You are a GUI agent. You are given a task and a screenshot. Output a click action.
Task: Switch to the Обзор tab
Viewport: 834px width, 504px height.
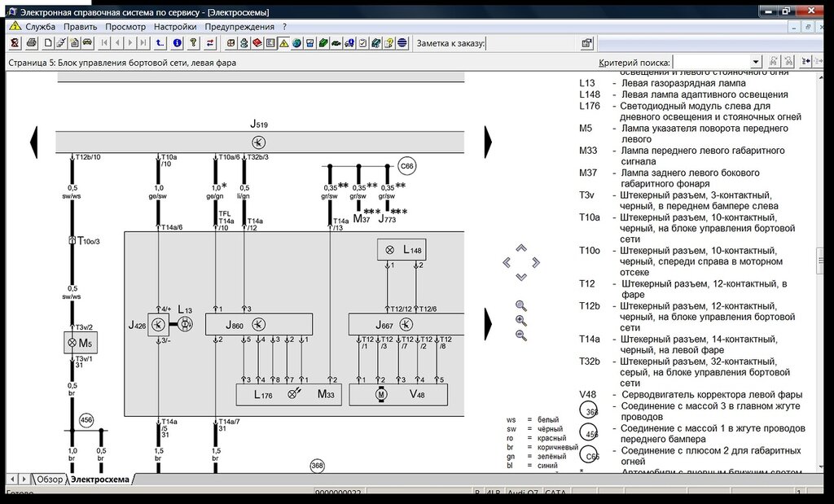coord(50,479)
